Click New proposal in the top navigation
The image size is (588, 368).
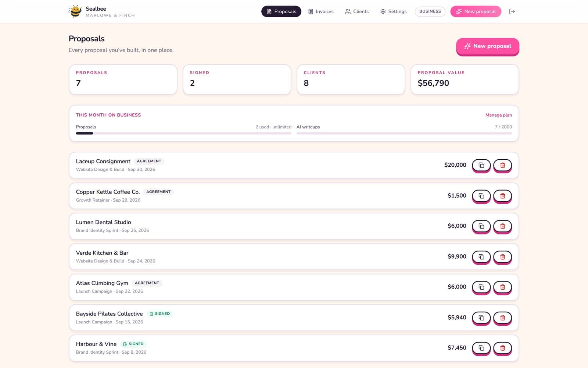pyautogui.click(x=476, y=11)
